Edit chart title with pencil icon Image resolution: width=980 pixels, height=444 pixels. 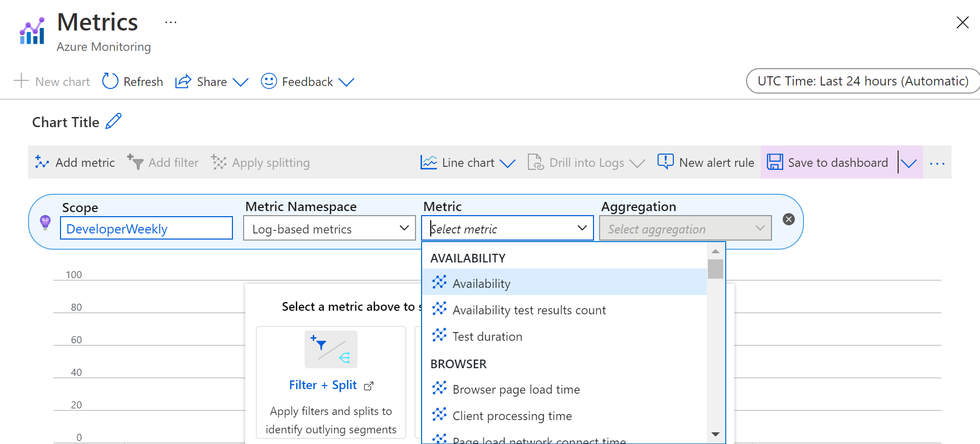click(113, 122)
